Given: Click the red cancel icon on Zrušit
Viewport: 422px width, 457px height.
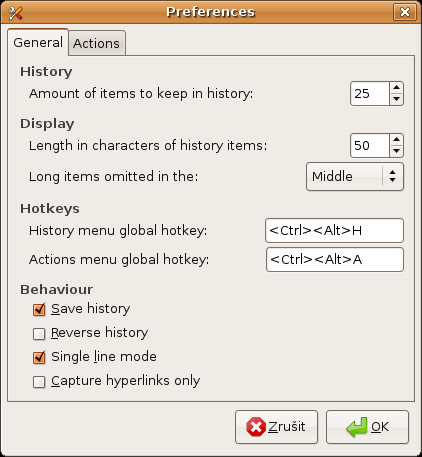Looking at the screenshot, I should (x=256, y=427).
